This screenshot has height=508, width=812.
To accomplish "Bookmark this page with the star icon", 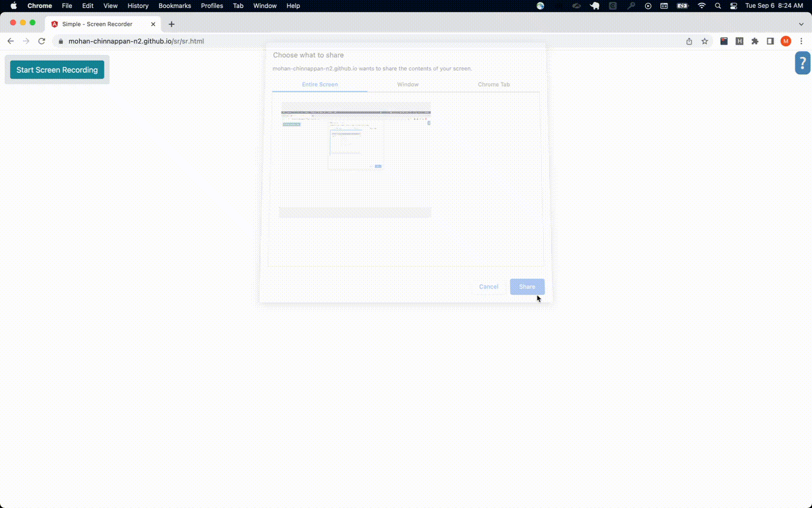I will click(x=705, y=41).
